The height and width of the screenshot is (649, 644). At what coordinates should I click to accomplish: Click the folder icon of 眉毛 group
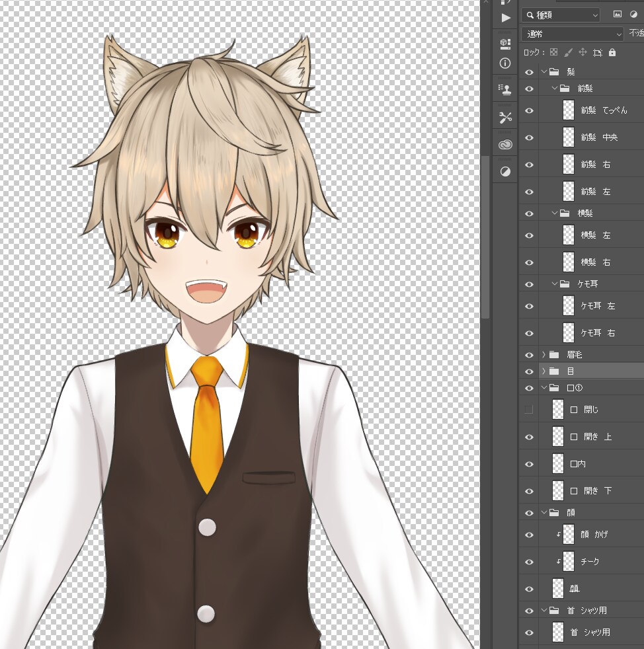tap(554, 355)
